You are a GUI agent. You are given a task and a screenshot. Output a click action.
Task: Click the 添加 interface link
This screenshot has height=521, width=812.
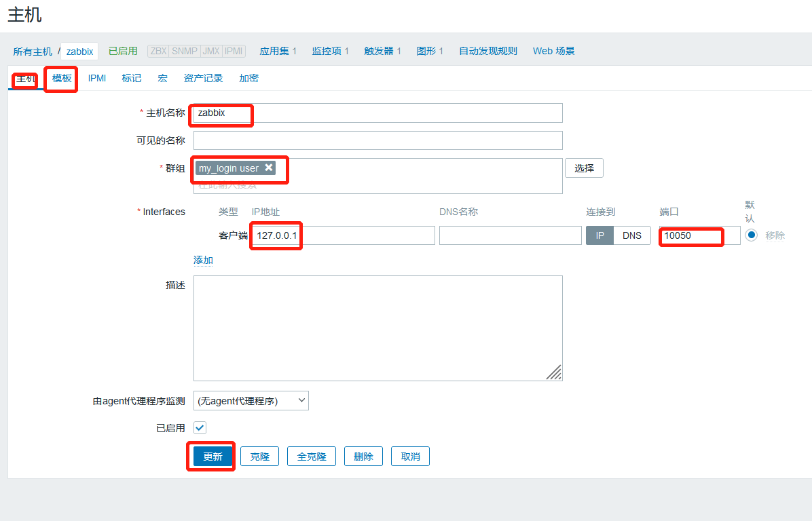(203, 260)
